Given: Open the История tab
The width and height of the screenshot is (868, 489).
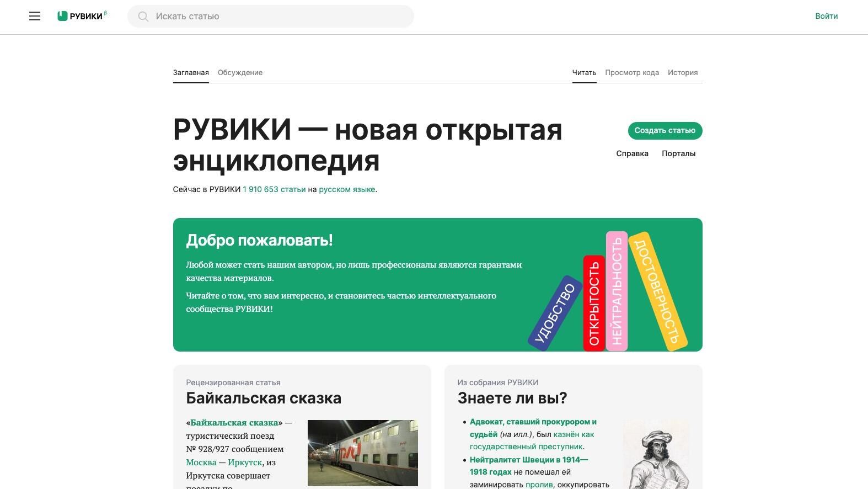Looking at the screenshot, I should click(x=683, y=72).
